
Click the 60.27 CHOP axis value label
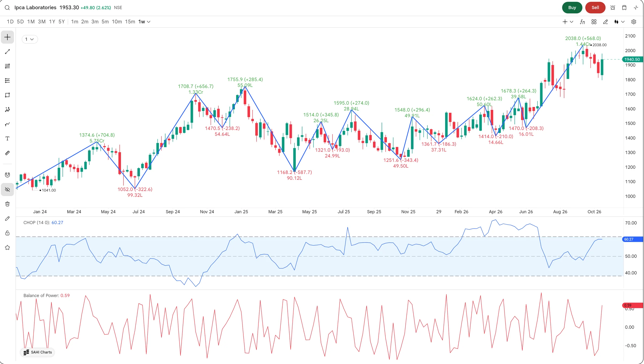(x=632, y=239)
